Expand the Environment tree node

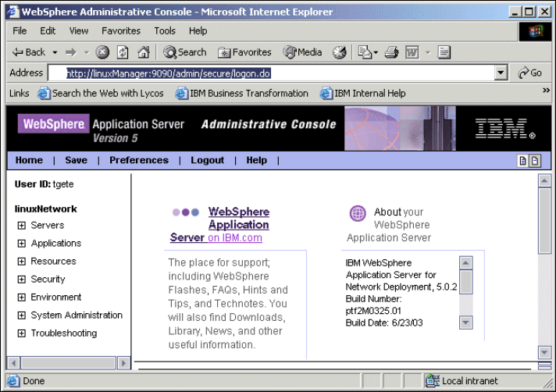22,298
